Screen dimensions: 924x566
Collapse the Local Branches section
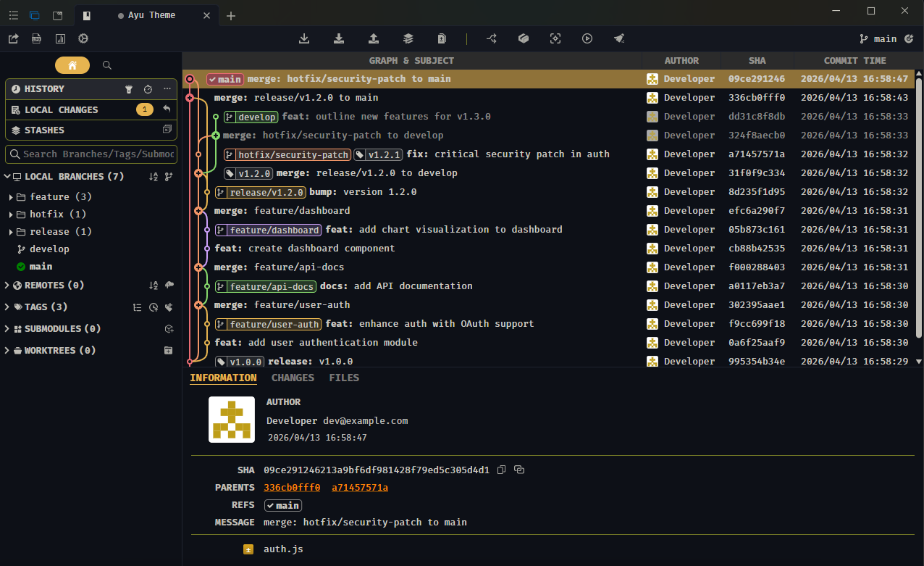point(7,177)
